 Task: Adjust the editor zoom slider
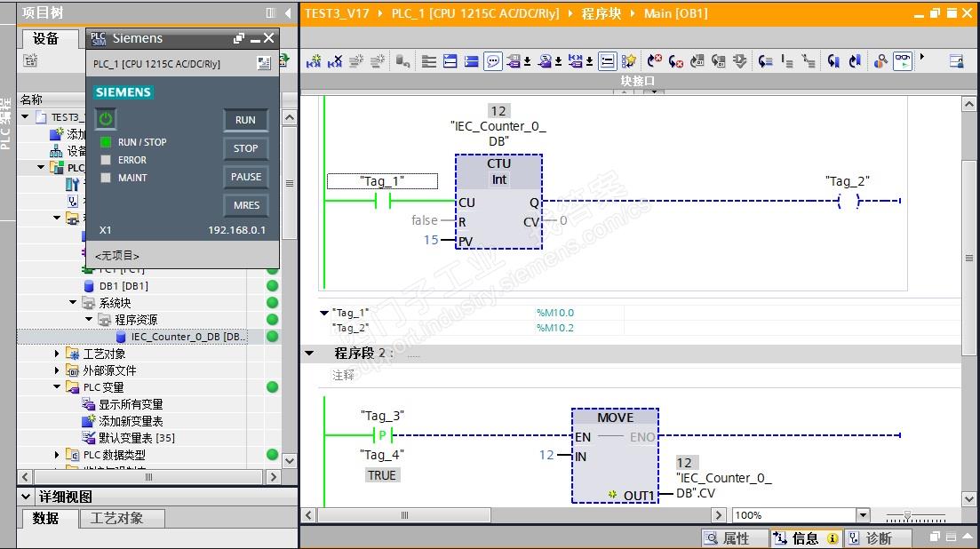pyautogui.click(x=907, y=516)
